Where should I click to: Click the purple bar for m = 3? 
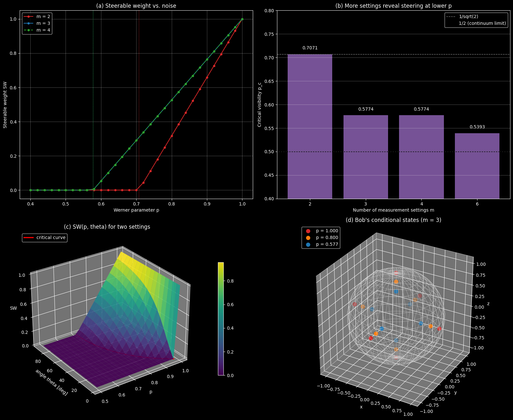366,157
